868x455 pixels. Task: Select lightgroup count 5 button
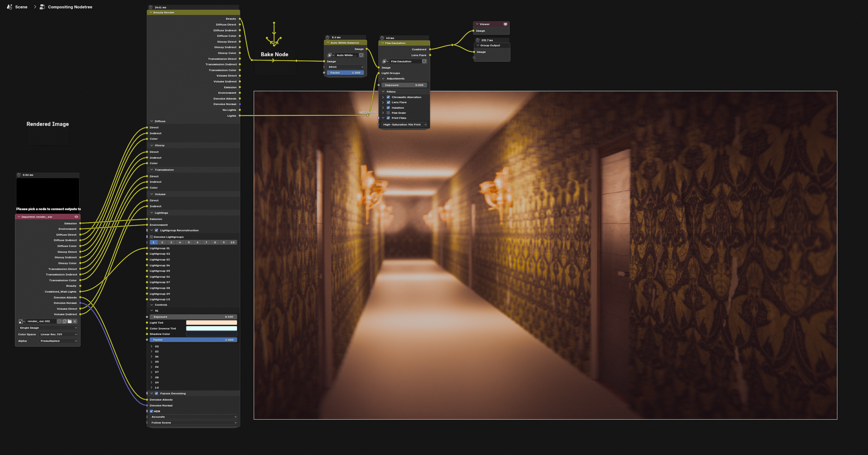[189, 242]
